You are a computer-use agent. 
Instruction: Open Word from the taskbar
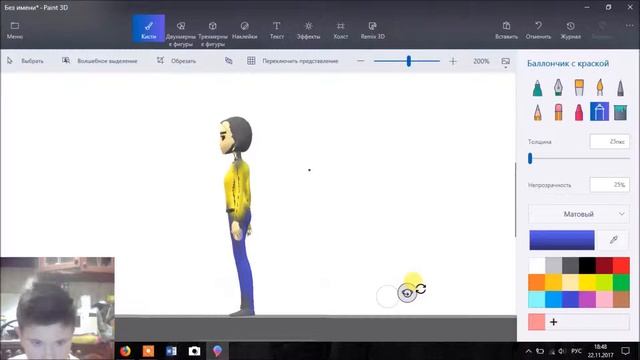click(x=171, y=351)
